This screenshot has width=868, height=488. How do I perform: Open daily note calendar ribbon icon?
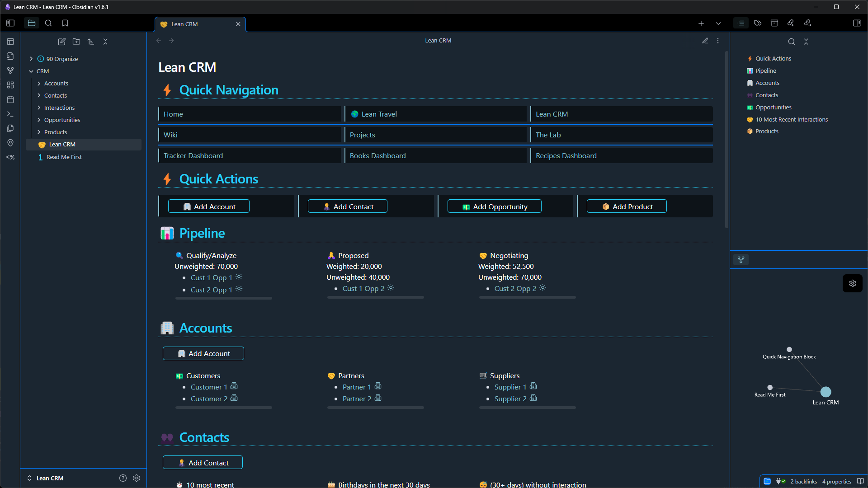point(10,99)
